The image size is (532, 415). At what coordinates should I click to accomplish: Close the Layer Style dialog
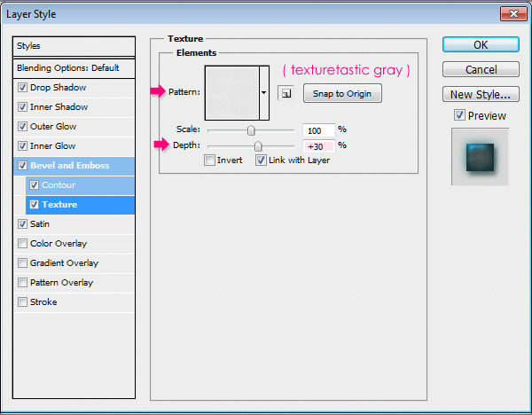click(x=513, y=14)
